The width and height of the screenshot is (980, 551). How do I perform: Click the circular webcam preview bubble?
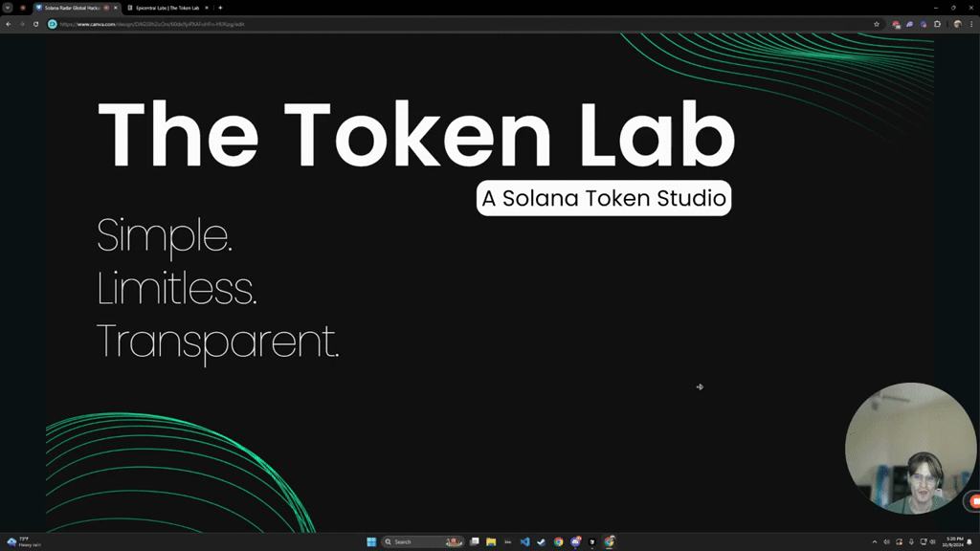tap(910, 449)
